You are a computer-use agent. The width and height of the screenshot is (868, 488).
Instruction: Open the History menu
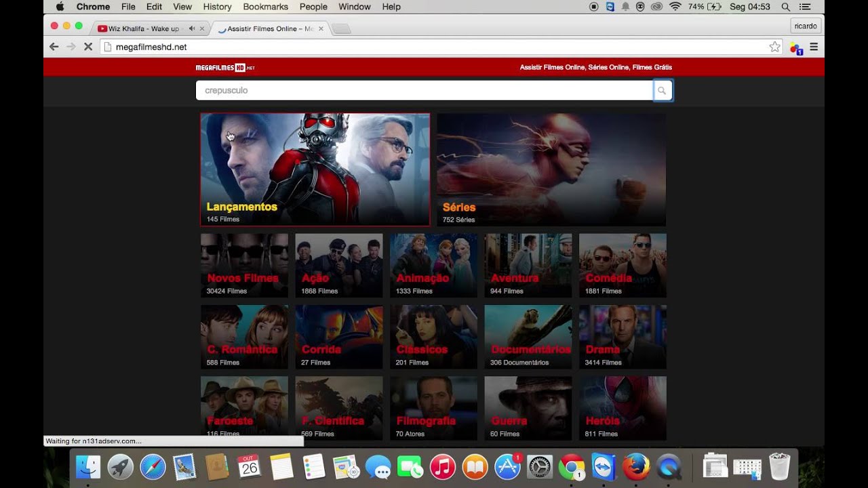(217, 7)
